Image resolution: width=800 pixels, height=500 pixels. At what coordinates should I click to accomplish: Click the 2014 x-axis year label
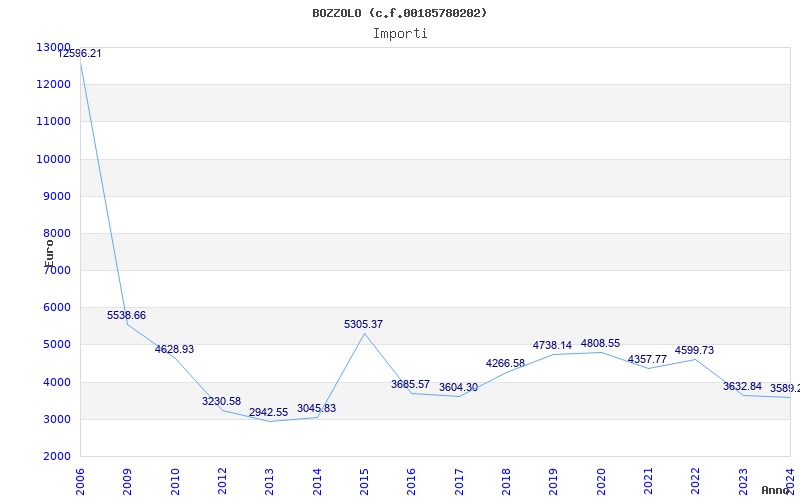[x=317, y=482]
